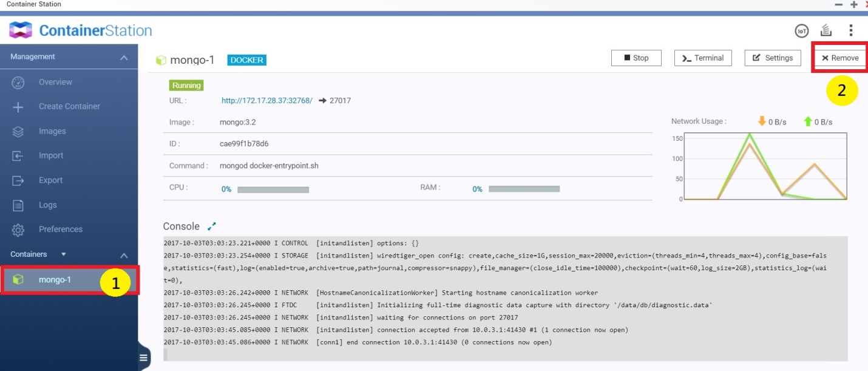Open the container URL link
The image size is (868, 371).
pyautogui.click(x=267, y=101)
